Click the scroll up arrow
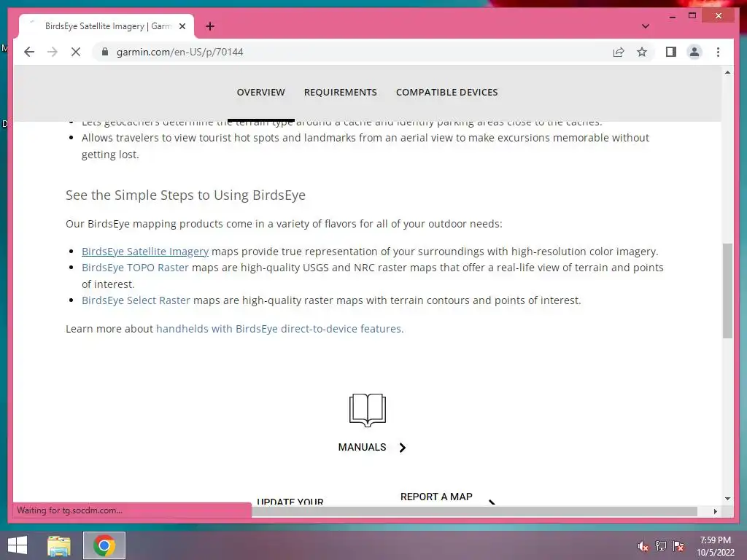Screen dimensions: 747x560 click(x=727, y=72)
